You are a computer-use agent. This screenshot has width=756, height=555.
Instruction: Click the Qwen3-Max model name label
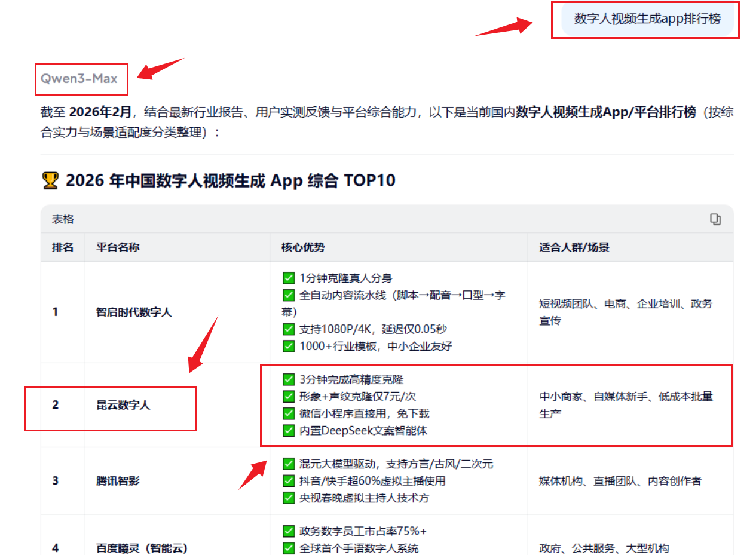pyautogui.click(x=79, y=79)
